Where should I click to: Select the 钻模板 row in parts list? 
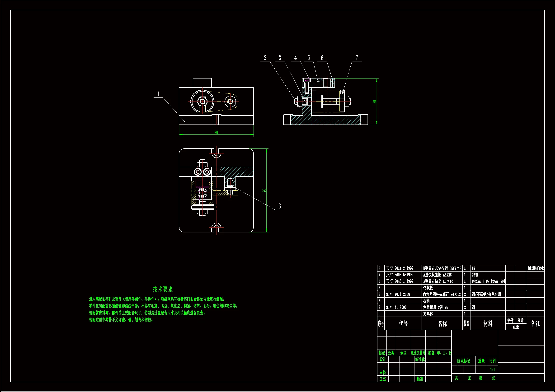428,288
